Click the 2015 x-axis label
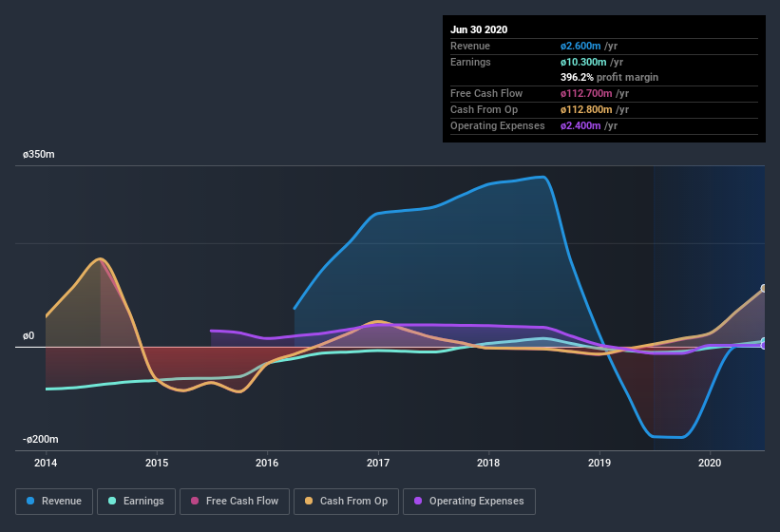780x532 pixels. coord(157,463)
